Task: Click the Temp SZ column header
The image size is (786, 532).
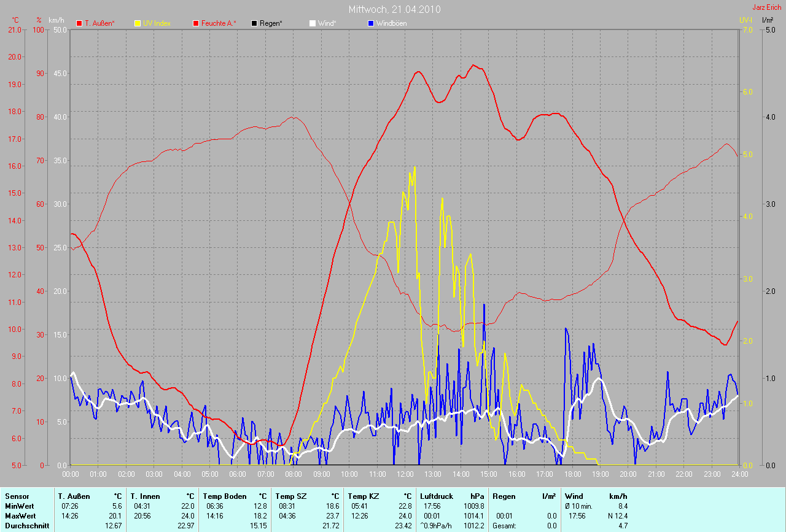Action: click(291, 496)
